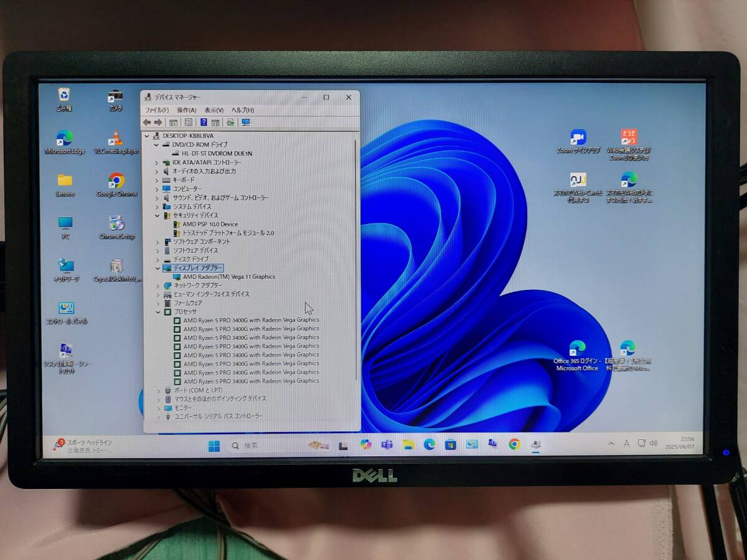Toggle the console tree toolbar icon
This screenshot has width=747, height=560.
(174, 123)
